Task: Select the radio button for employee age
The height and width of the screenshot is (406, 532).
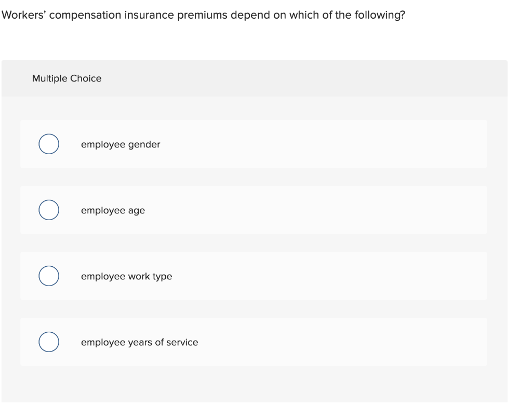Action: [x=48, y=210]
